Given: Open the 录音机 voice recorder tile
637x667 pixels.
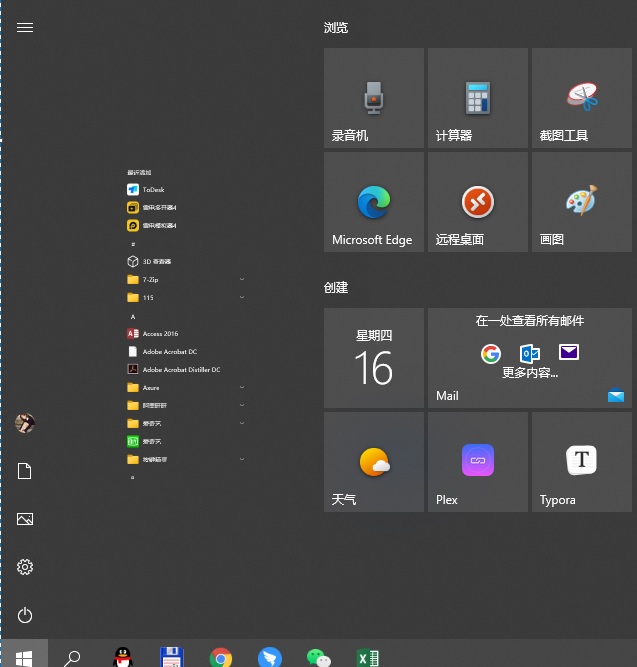Looking at the screenshot, I should [x=374, y=98].
